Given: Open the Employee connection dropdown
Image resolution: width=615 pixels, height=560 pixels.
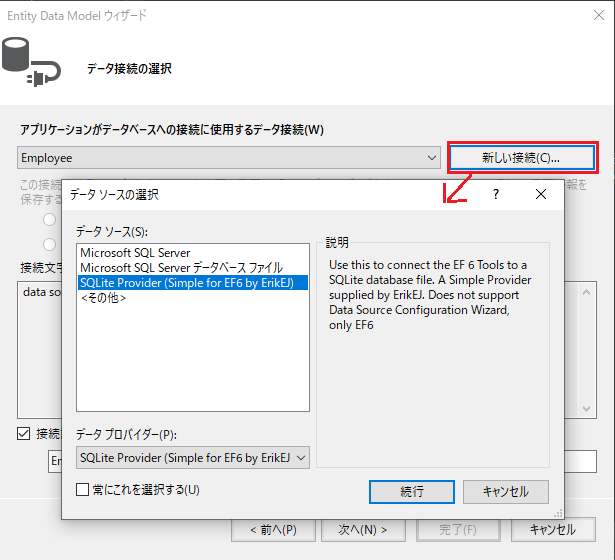Looking at the screenshot, I should 229,158.
